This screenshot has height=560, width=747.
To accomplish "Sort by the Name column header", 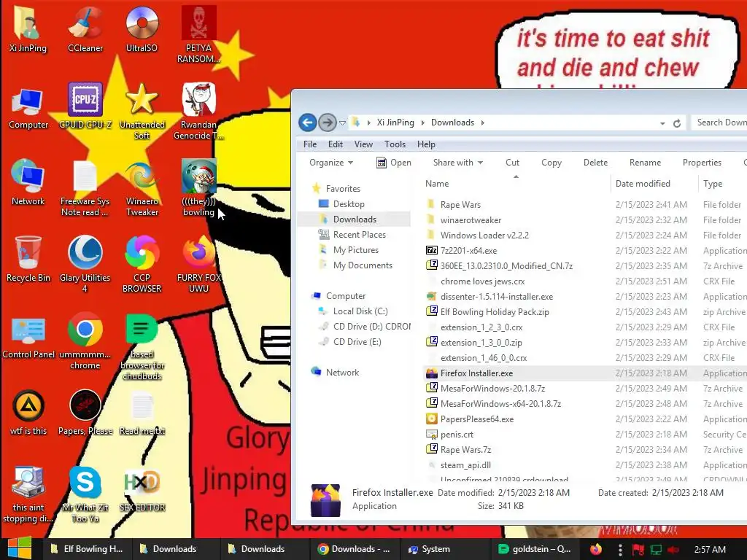I will point(516,183).
